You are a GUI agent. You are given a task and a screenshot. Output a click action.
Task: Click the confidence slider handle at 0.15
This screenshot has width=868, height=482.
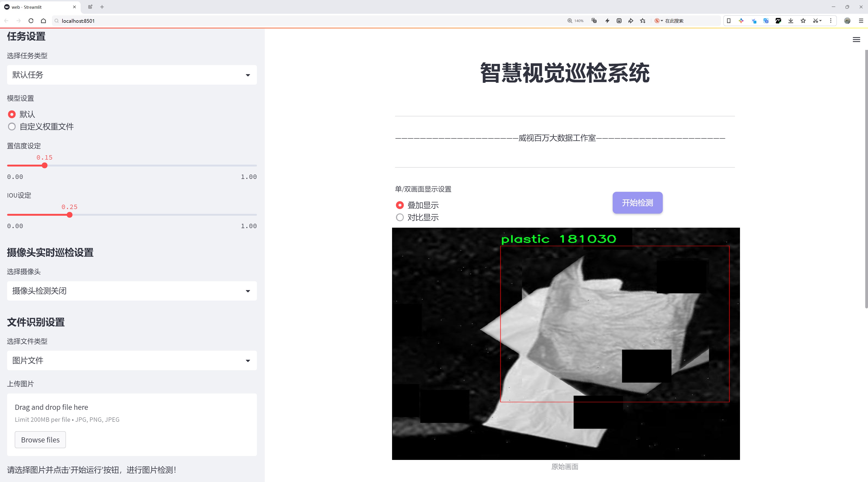click(45, 166)
